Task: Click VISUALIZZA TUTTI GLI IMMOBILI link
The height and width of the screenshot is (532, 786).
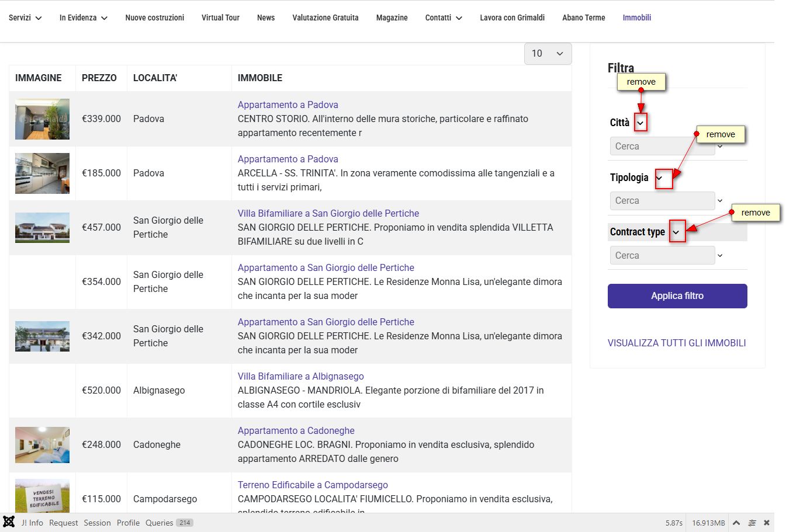Action: (677, 343)
